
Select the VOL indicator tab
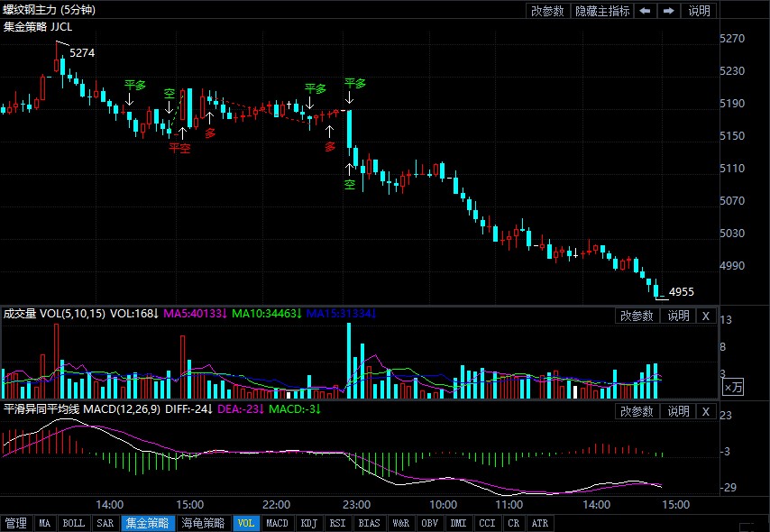(246, 523)
